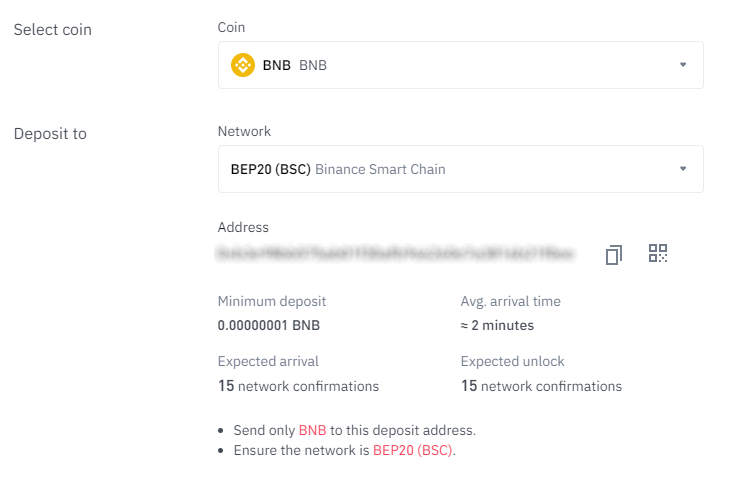Image resolution: width=739 pixels, height=483 pixels.
Task: Click the Deposit to step label
Action: [x=50, y=134]
